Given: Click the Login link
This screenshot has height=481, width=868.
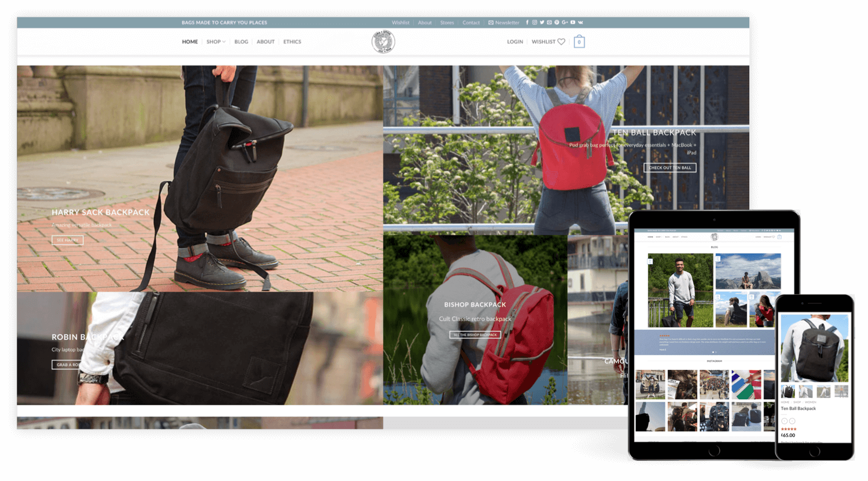Looking at the screenshot, I should [x=515, y=42].
